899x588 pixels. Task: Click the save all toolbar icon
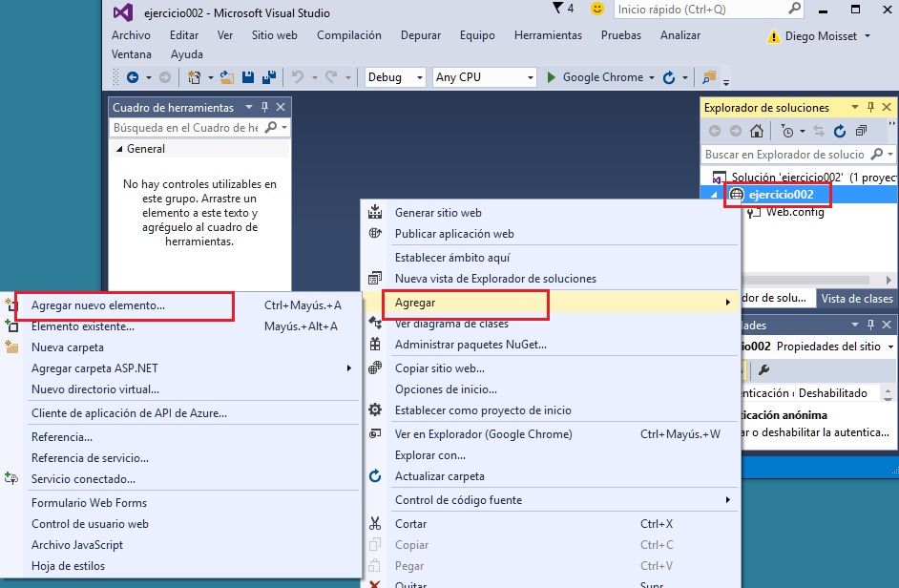269,77
